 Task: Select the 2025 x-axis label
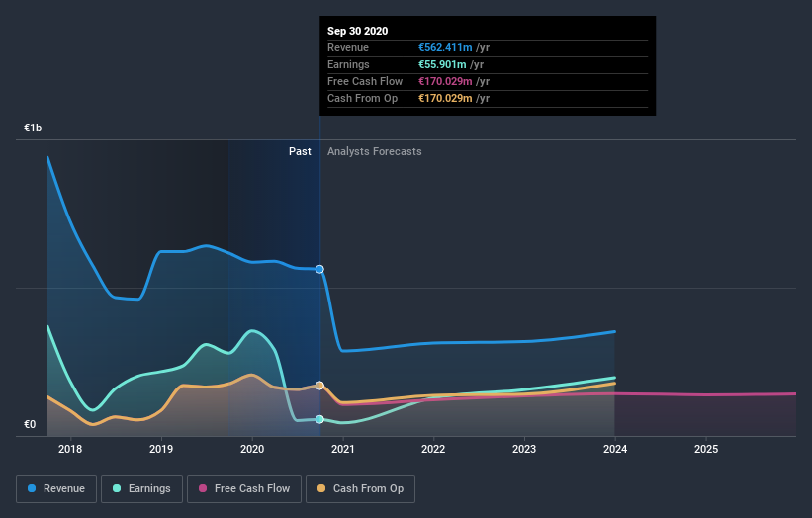[706, 449]
